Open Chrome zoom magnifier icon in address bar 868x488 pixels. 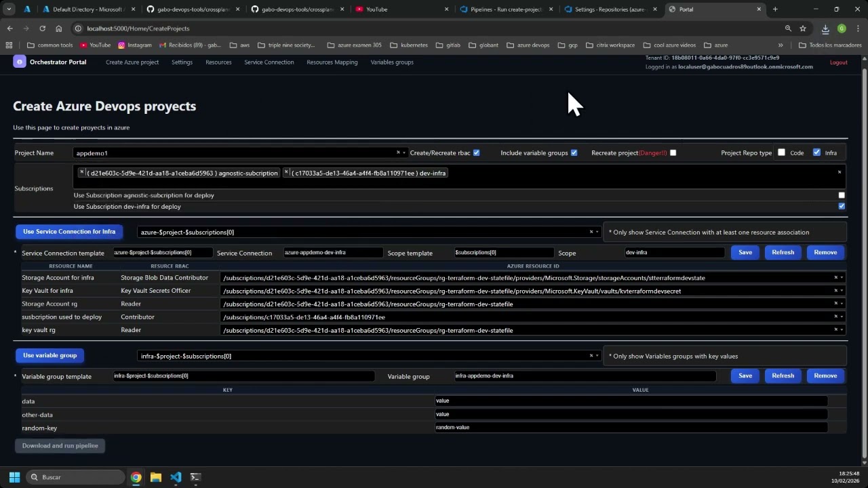pos(788,28)
